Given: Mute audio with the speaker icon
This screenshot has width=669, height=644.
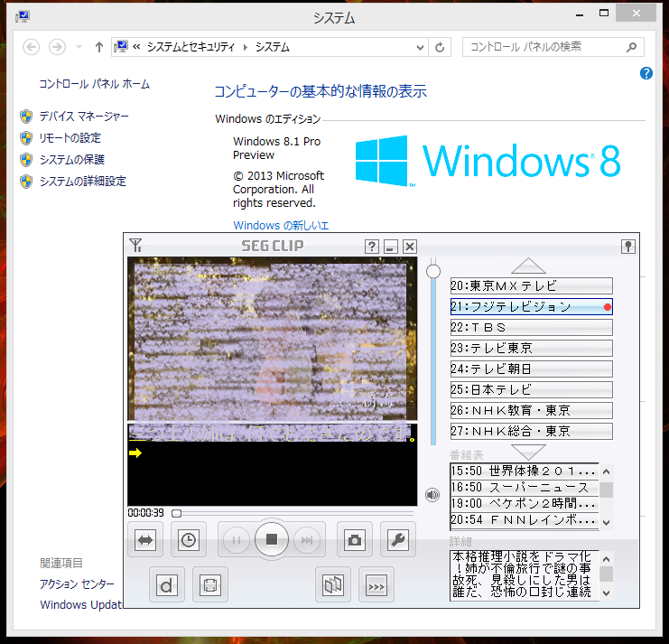Looking at the screenshot, I should 432,495.
